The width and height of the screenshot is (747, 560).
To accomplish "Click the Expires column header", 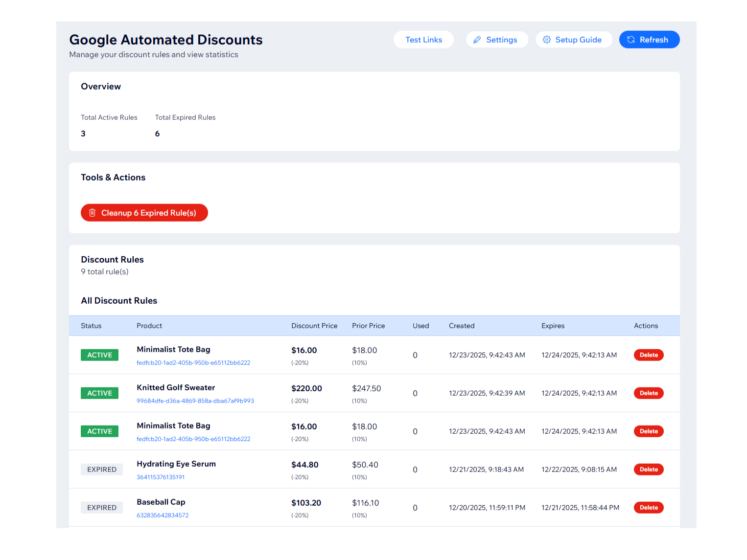I will [x=553, y=326].
